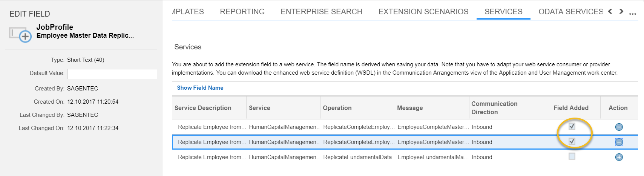644x176 pixels.
Task: Click the Services section heading
Action: point(188,47)
